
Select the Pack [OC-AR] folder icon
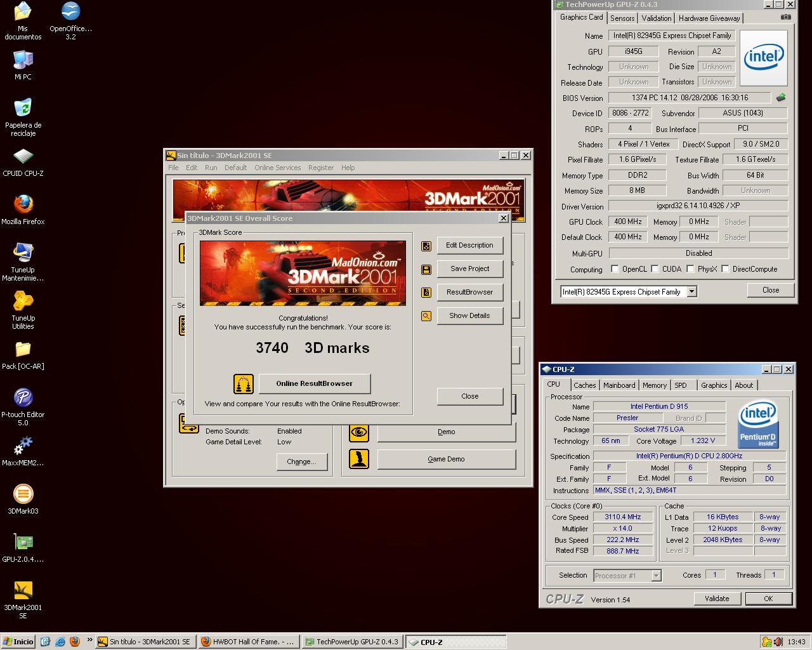[23, 355]
